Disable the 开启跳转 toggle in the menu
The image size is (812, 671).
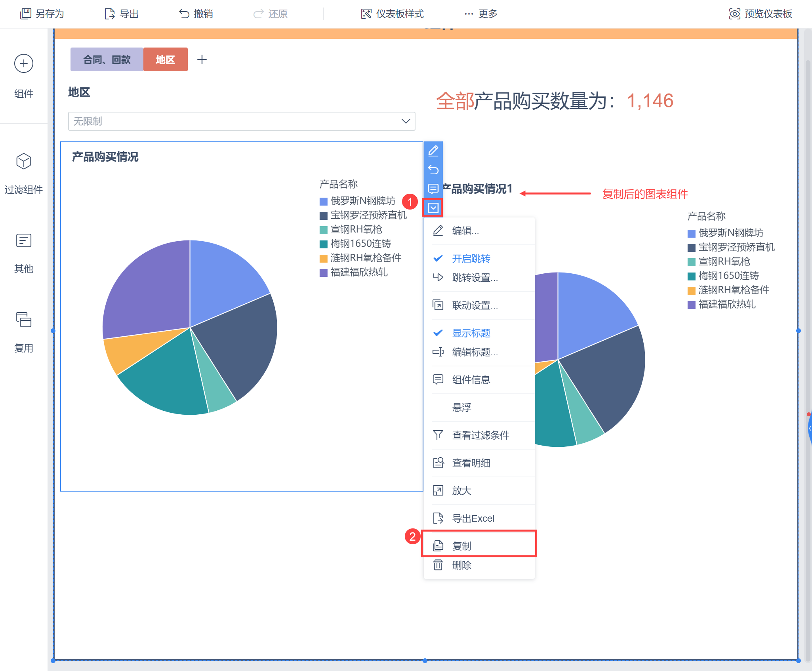point(471,259)
